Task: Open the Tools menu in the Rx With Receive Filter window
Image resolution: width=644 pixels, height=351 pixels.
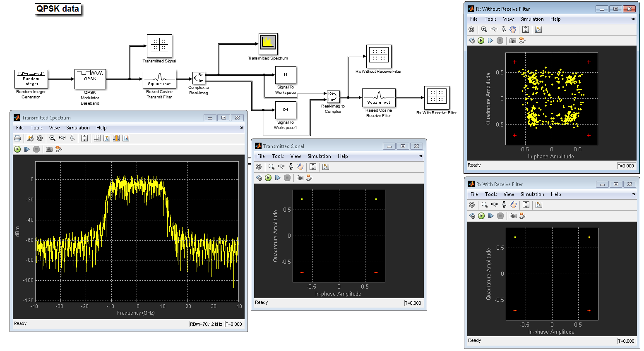Action: point(491,194)
